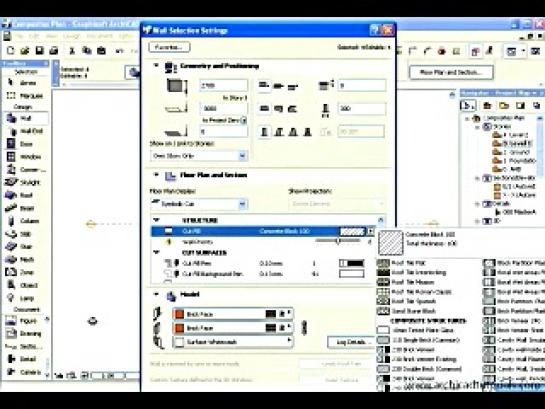The height and width of the screenshot is (409, 545).
Task: Select the Wall tool in toolbox
Action: (x=25, y=118)
